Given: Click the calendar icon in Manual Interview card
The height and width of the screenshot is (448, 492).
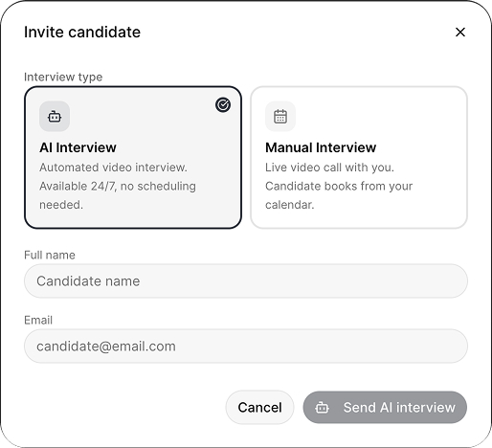Looking at the screenshot, I should [x=280, y=117].
